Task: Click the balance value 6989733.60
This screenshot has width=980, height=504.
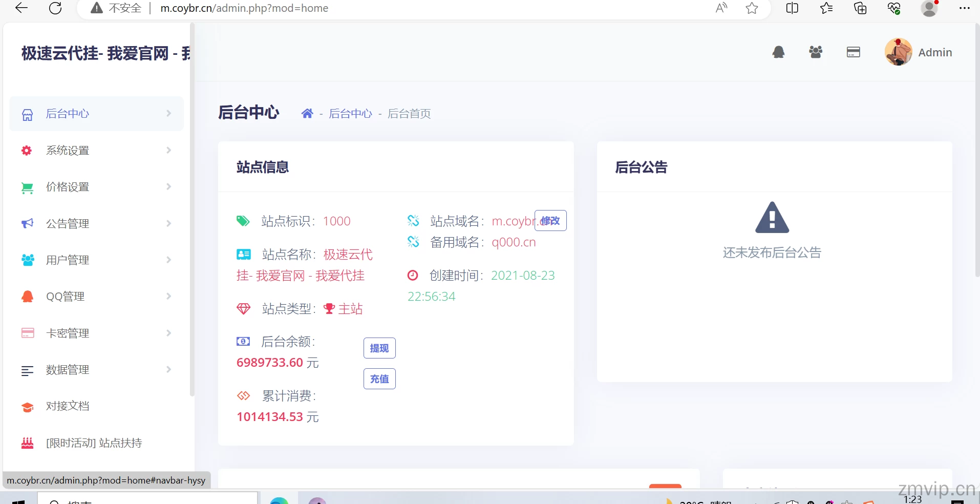Action: coord(270,363)
